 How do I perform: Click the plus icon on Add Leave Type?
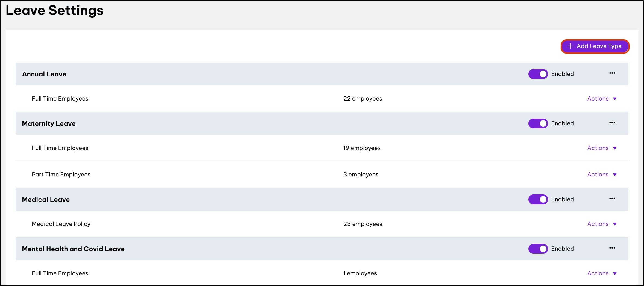570,46
